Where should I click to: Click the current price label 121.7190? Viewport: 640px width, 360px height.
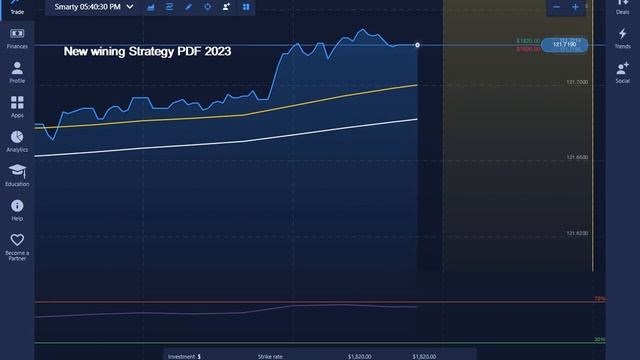[564, 44]
